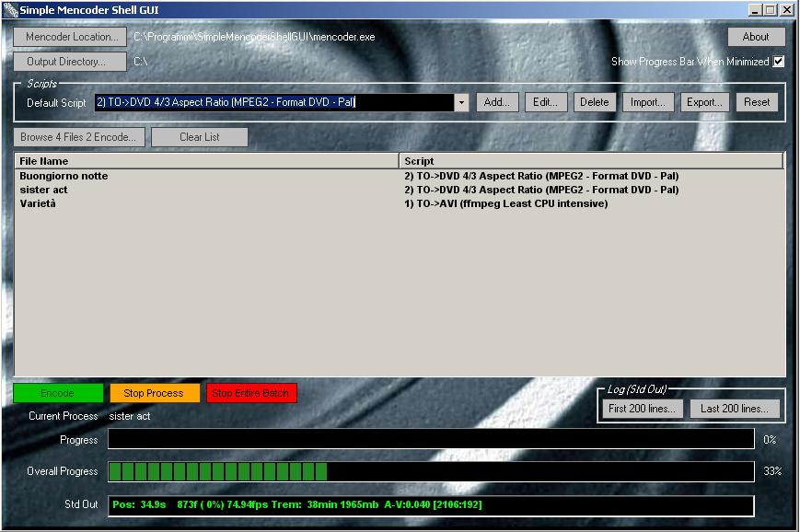Reset the scripts list
Image resolution: width=800 pixels, height=532 pixels.
pyautogui.click(x=757, y=102)
